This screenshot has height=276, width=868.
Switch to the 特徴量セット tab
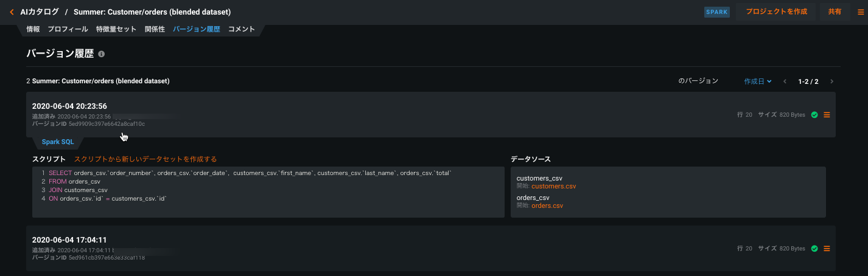tap(116, 29)
